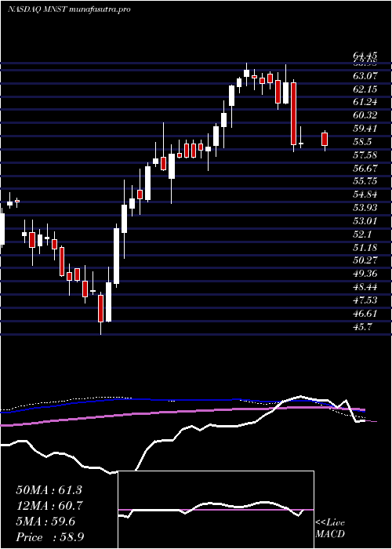This screenshot has height=549, width=392.
Task: Click the <<Live MACD label
Action: pos(330,529)
